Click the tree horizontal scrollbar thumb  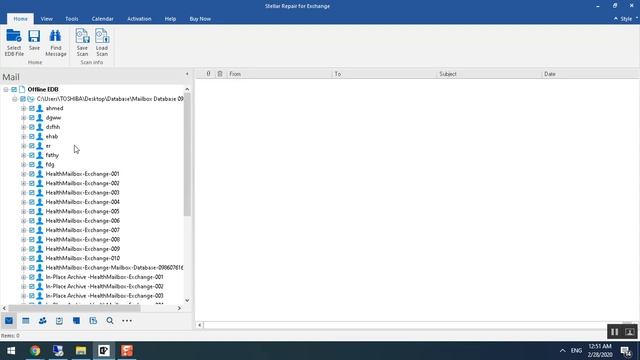75,308
